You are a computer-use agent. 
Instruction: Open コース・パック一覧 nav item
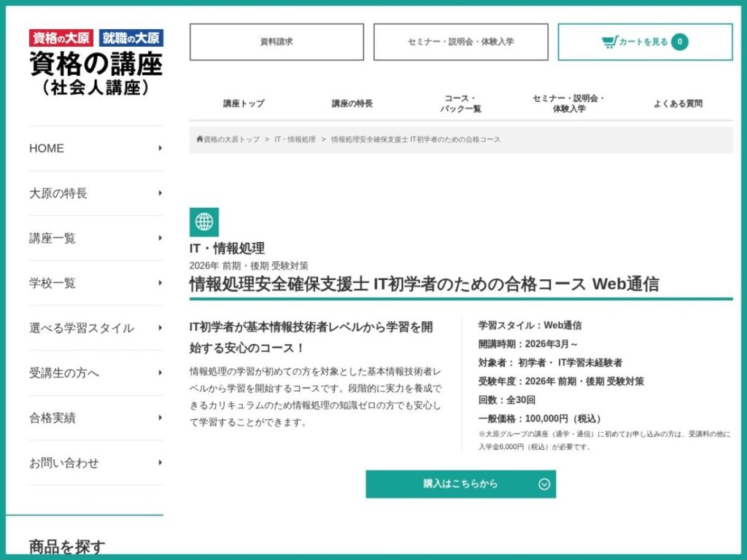(461, 104)
